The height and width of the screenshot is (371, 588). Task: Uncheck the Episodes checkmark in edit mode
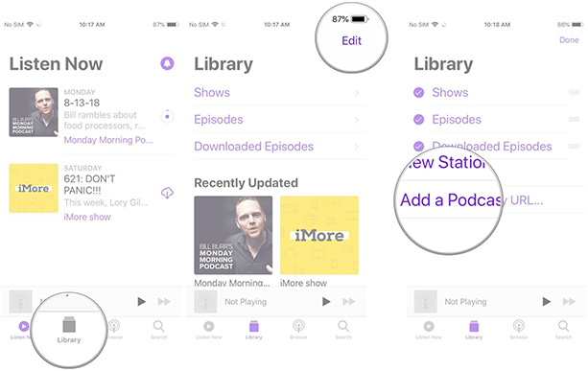tap(419, 120)
